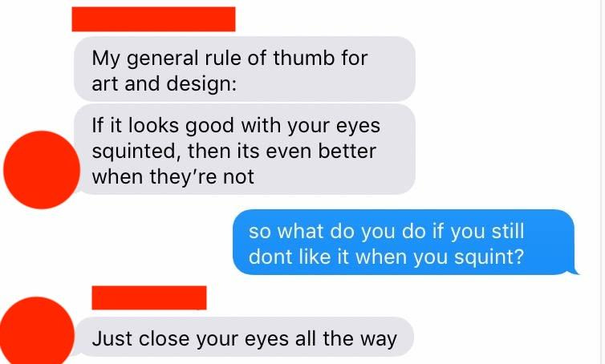The image size is (605, 364).
Task: Click the phrase 'art and design:' in first bubble
Action: [164, 83]
